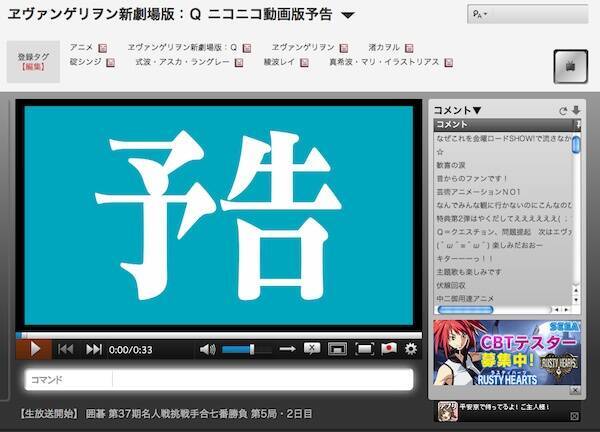The width and height of the screenshot is (600, 432).
Task: Open the player settings gear
Action: tap(410, 349)
